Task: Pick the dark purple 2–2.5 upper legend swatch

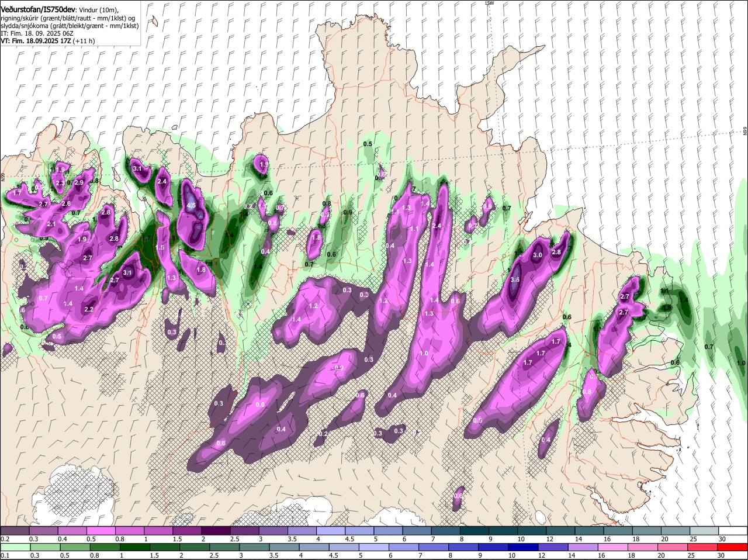Action: pos(215,531)
